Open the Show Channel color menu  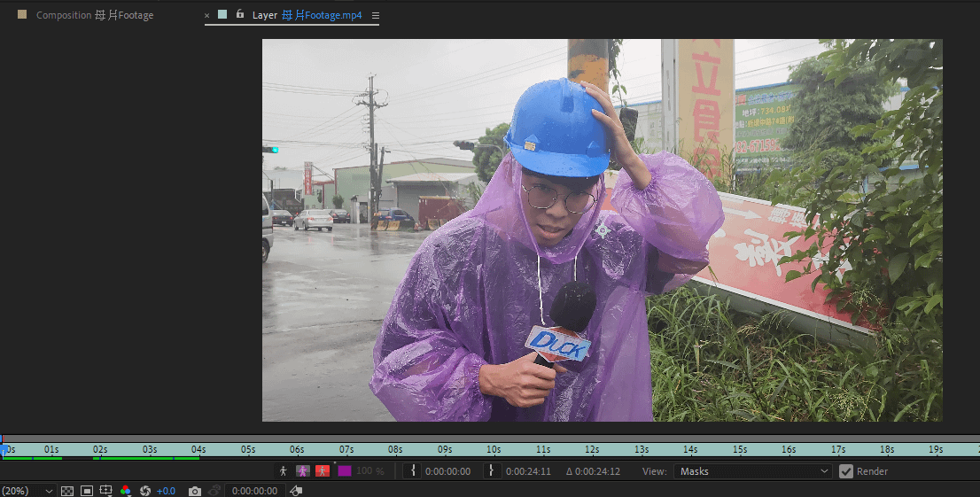tap(126, 491)
